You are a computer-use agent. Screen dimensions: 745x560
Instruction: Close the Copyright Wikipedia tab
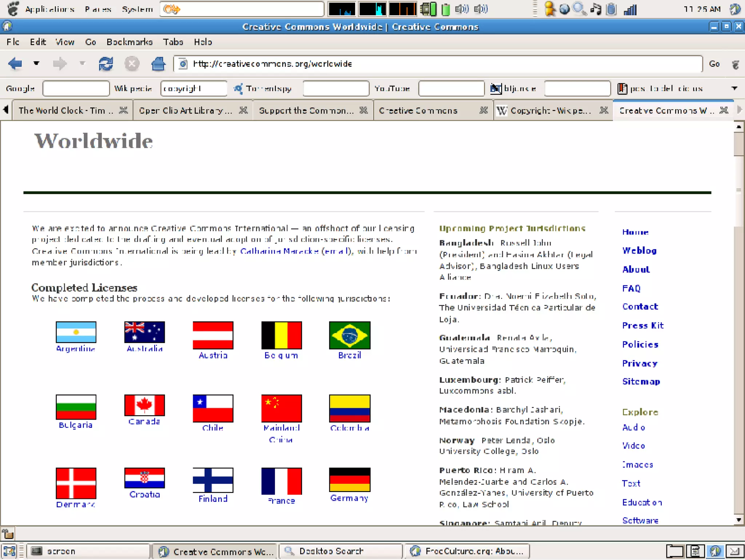(x=603, y=110)
